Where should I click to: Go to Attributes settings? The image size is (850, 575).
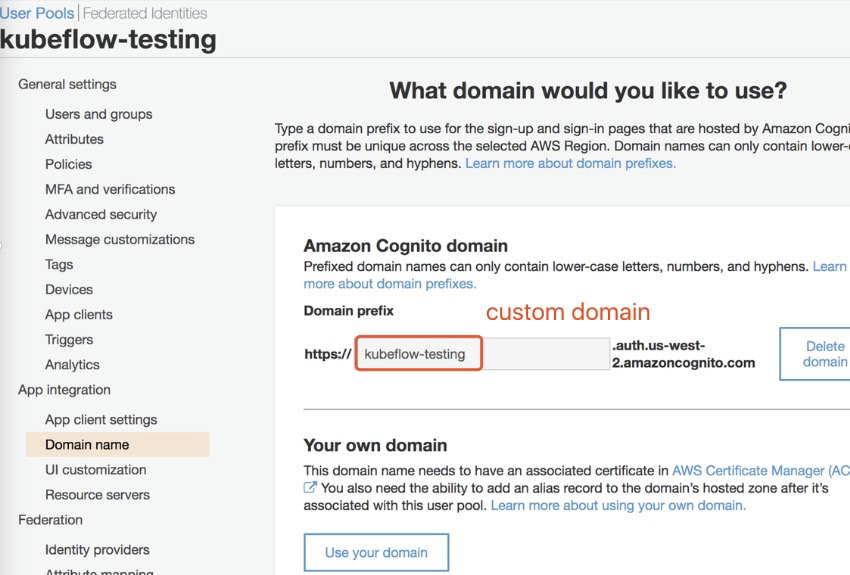74,139
